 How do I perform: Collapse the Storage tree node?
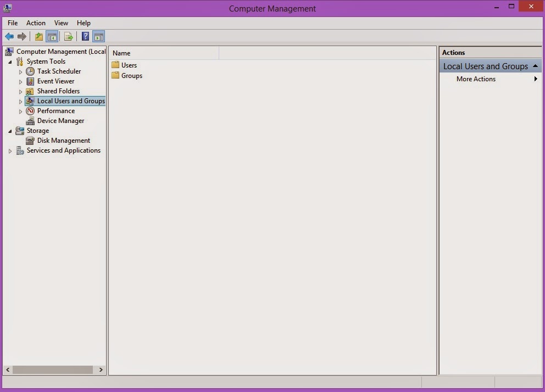point(10,131)
